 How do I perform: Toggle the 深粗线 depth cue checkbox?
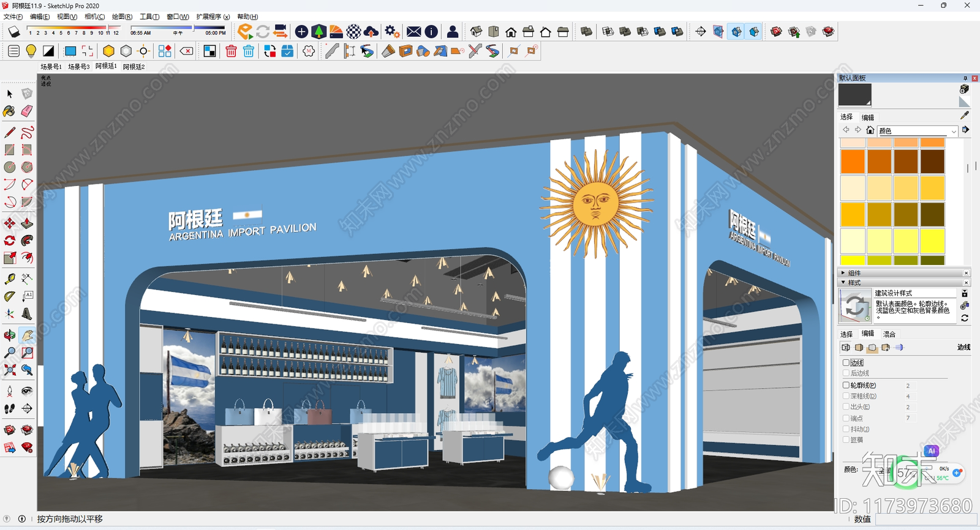pos(846,396)
